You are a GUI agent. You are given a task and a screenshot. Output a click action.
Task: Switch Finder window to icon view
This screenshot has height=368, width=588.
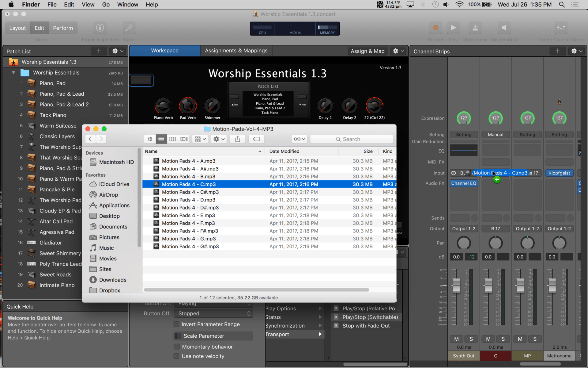(150, 139)
